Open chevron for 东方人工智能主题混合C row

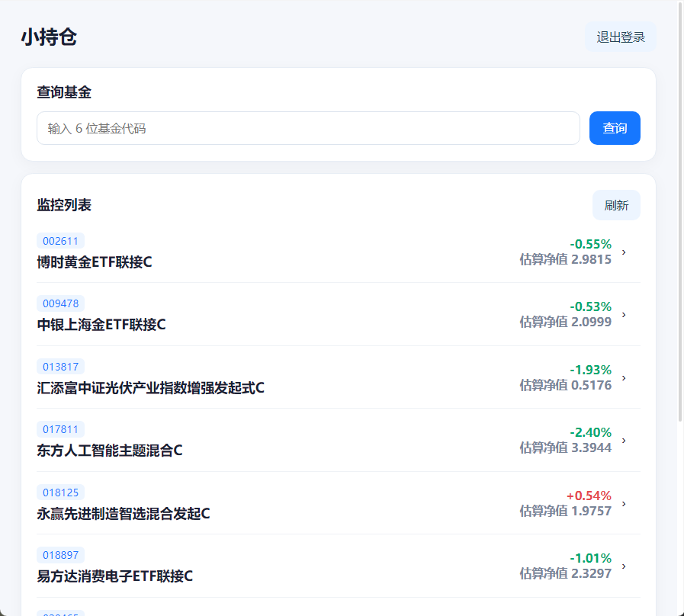click(x=624, y=441)
